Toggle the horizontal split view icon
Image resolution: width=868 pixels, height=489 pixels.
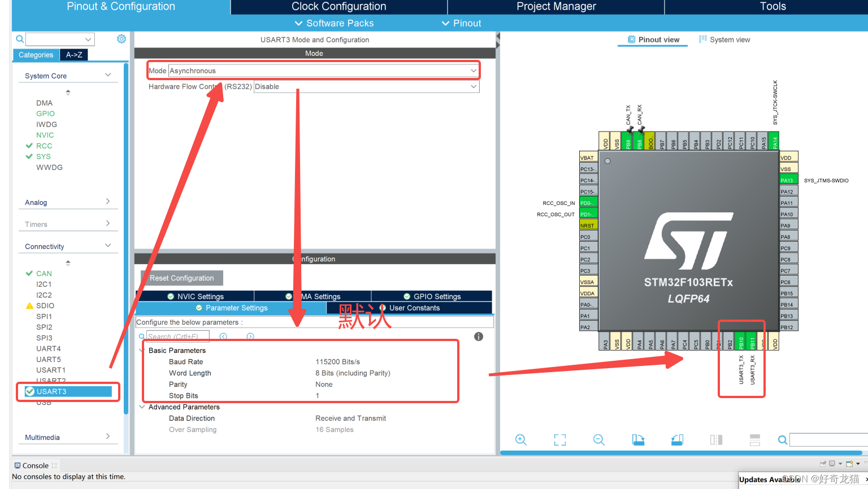point(755,439)
